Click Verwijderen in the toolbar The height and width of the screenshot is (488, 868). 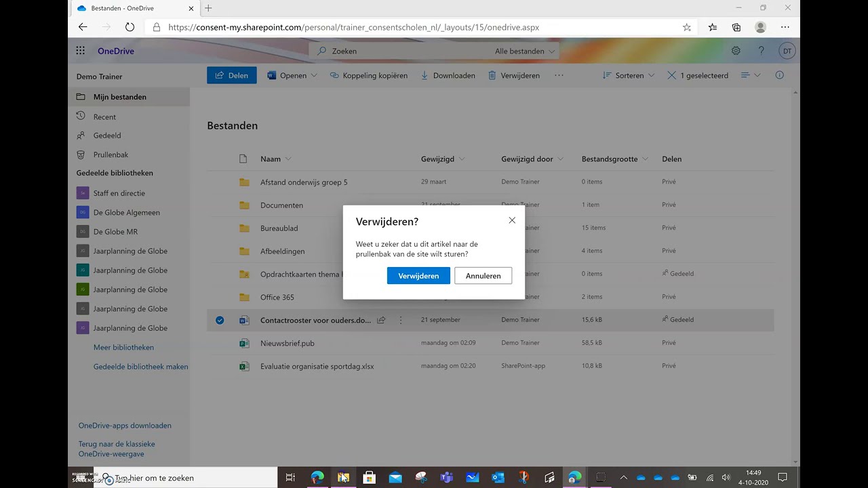pos(514,75)
